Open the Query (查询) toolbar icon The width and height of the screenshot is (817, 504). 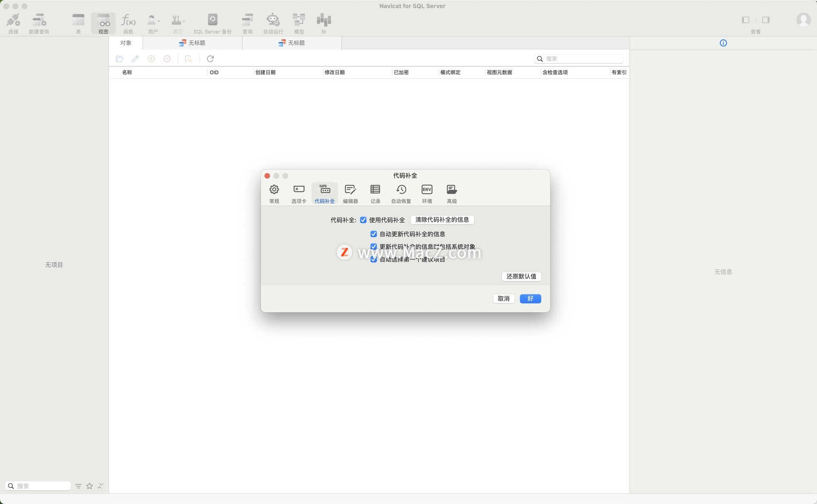coord(247,23)
